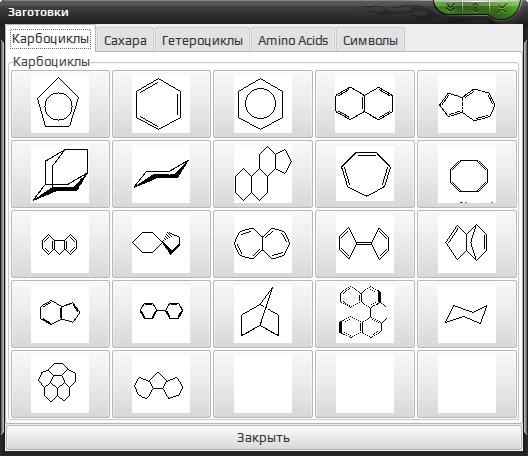The image size is (528, 456).
Task: Insert the benzene Kekulé structure template
Action: coord(161,104)
